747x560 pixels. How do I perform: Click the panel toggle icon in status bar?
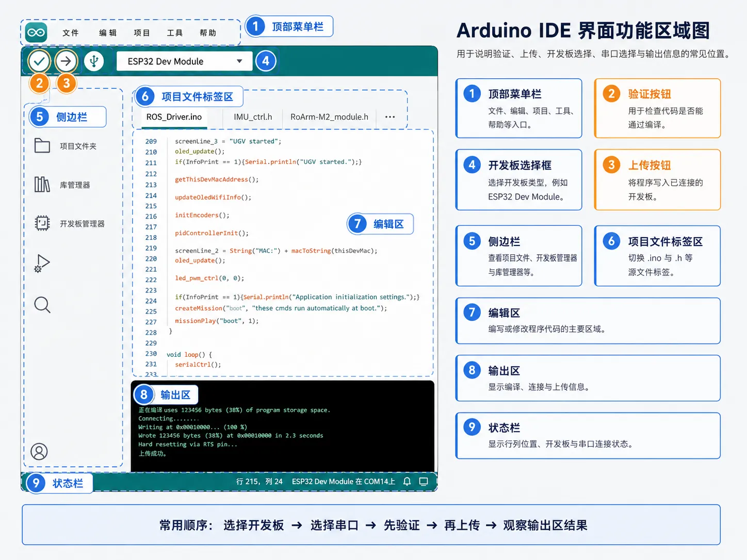pos(424,482)
